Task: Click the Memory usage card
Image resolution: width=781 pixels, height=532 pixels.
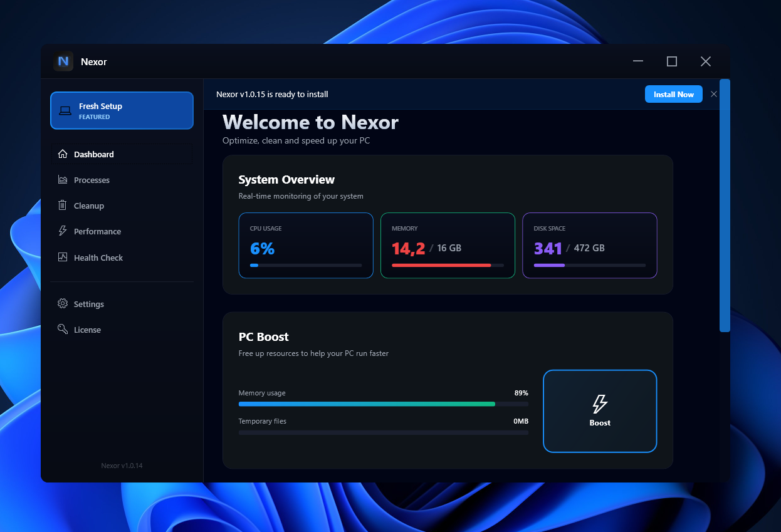Action: [448, 245]
